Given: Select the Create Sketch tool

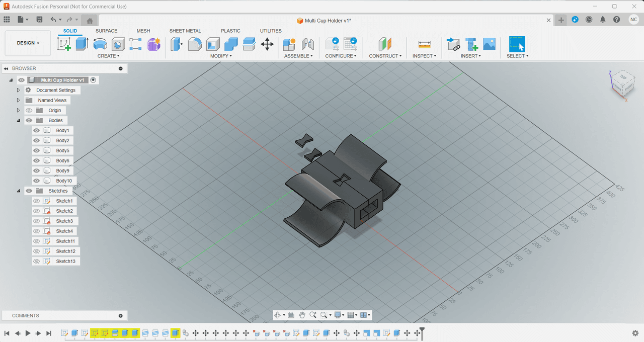Looking at the screenshot, I should pyautogui.click(x=64, y=44).
